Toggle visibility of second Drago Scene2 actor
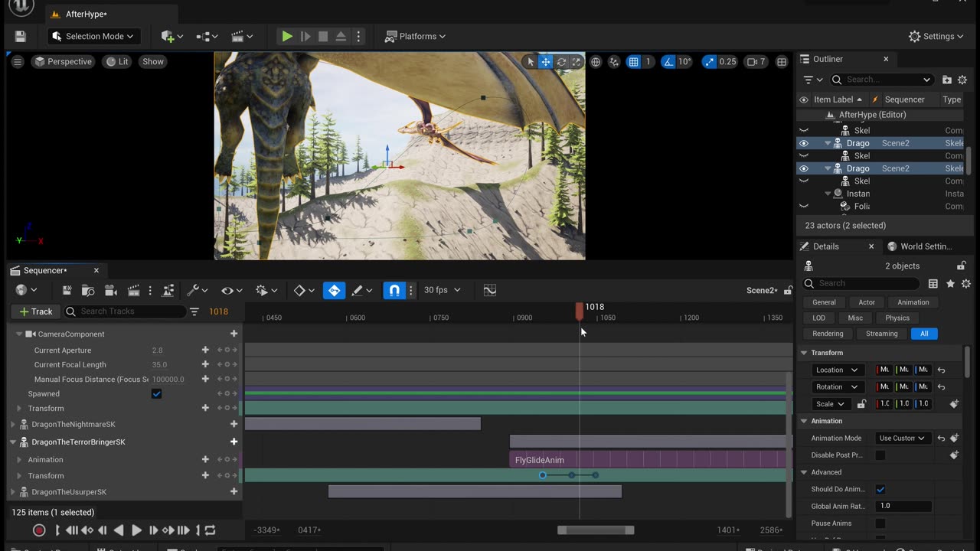Image resolution: width=980 pixels, height=551 pixels. (804, 168)
